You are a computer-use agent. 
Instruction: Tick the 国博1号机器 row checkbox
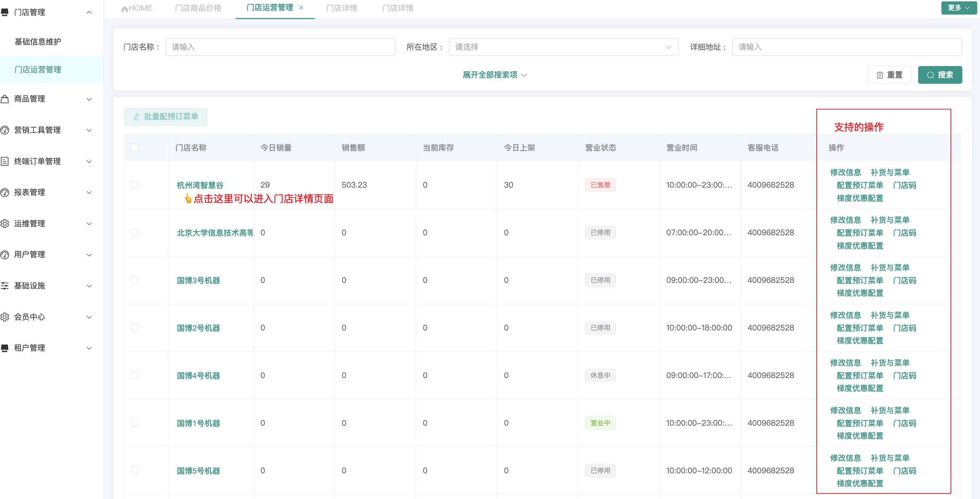click(135, 423)
